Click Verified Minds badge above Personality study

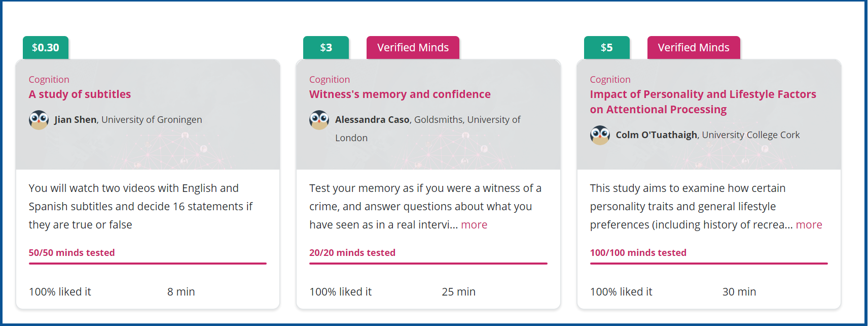coord(694,48)
